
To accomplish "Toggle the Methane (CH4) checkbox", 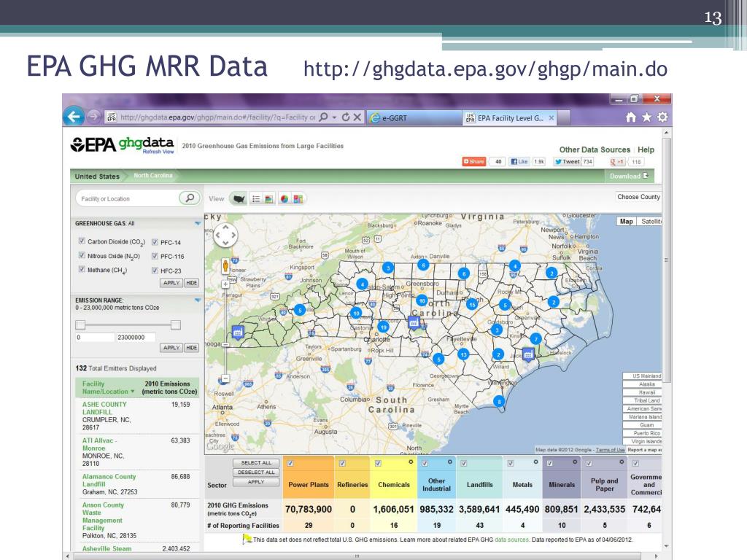I will pos(82,269).
